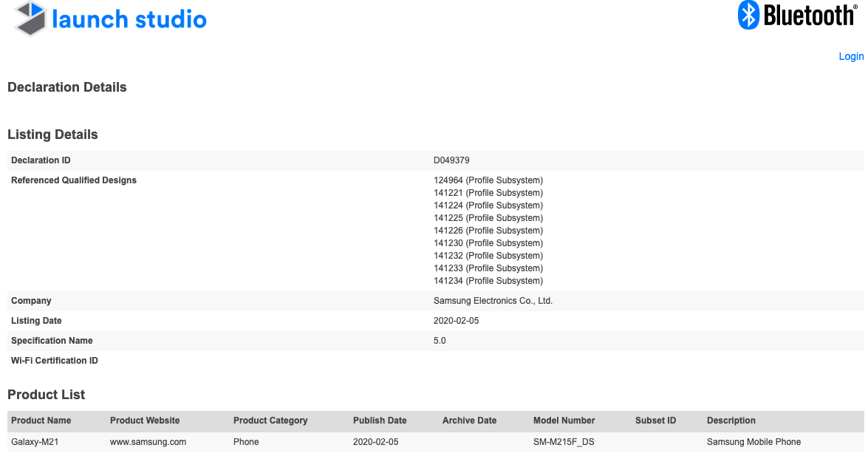Select the Samsung Mobile Phone description cell

click(754, 443)
